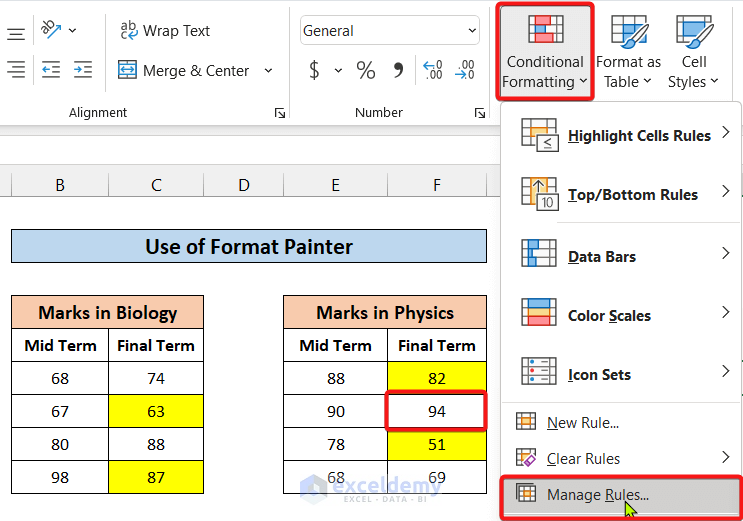
Task: Click Decrease Decimal icon
Action: click(465, 70)
